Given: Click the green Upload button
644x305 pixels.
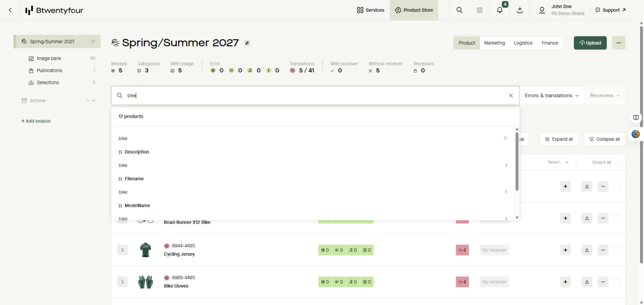Looking at the screenshot, I should pos(590,43).
